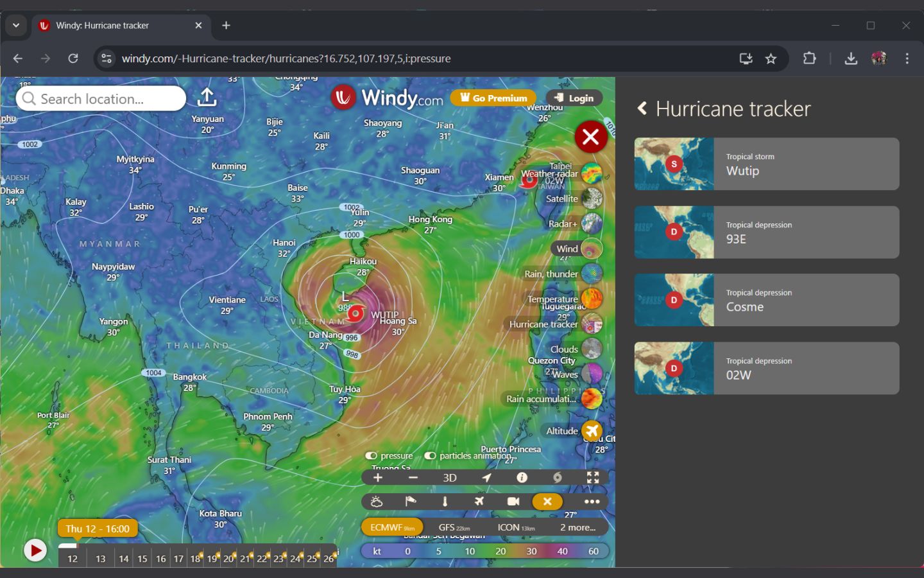This screenshot has width=924, height=578.
Task: Open the Tropical storm Wutip card
Action: tap(766, 164)
